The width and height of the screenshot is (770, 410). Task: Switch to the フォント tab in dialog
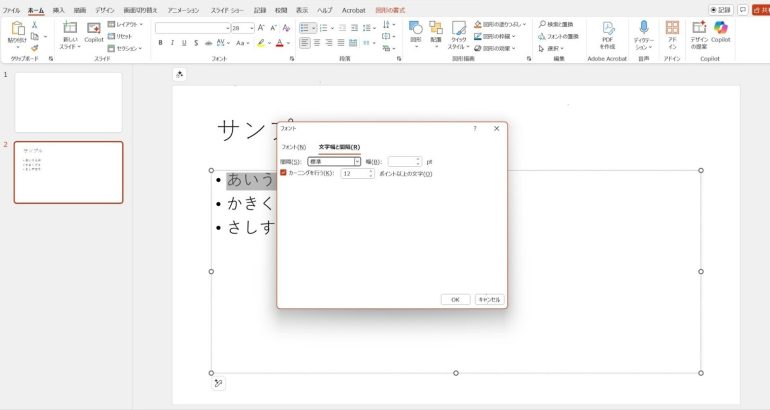[x=293, y=147]
